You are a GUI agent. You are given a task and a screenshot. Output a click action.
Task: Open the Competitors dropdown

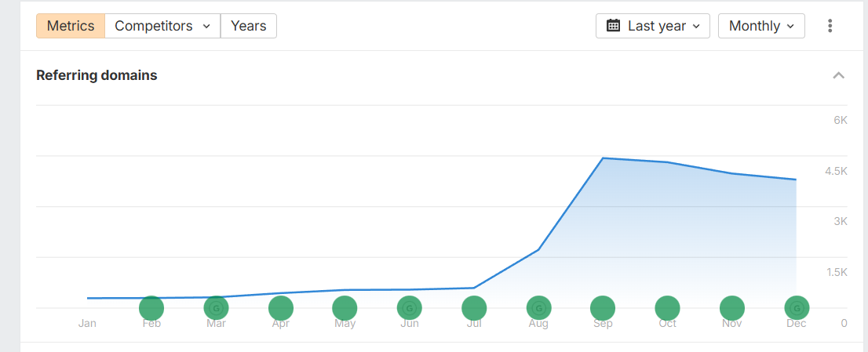[162, 26]
